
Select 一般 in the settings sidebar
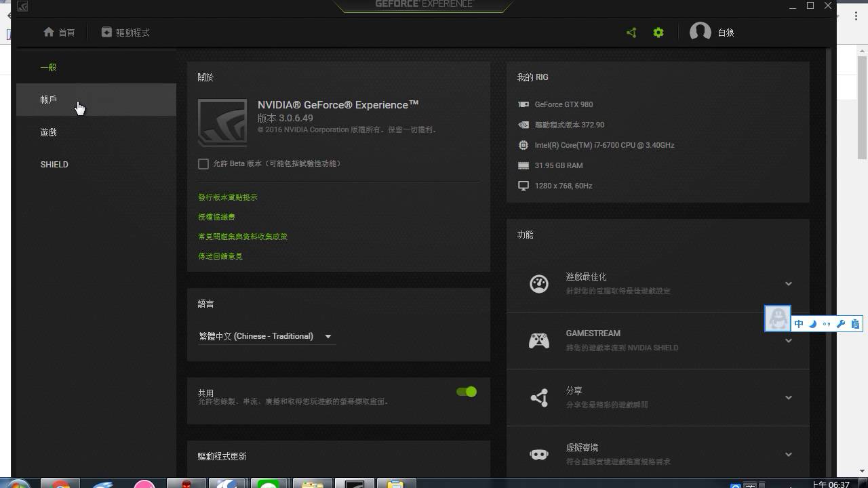coord(96,67)
